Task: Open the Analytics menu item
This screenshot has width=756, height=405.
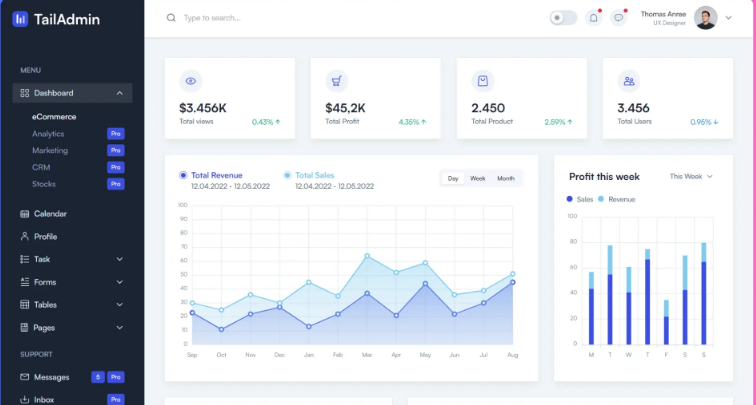Action: (x=48, y=134)
